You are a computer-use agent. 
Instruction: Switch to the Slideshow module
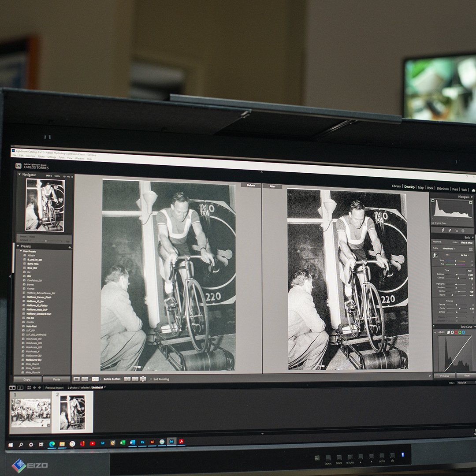tap(443, 189)
